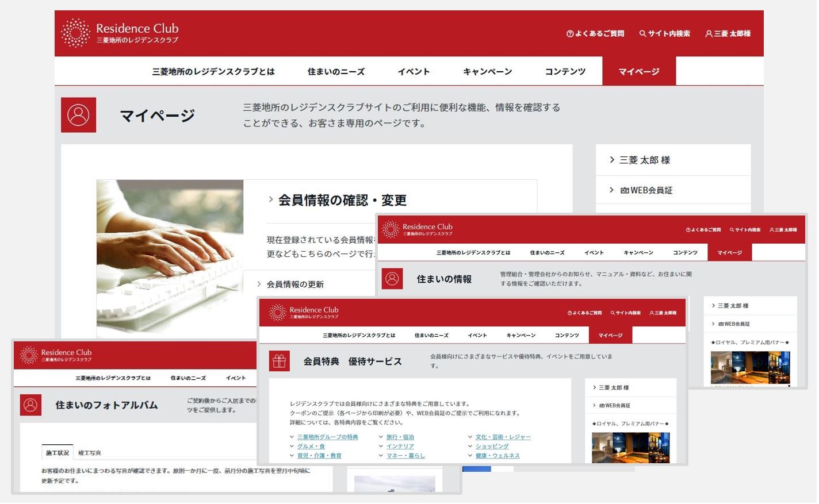
Task: Select the 施工状況 tab
Action: click(x=58, y=453)
